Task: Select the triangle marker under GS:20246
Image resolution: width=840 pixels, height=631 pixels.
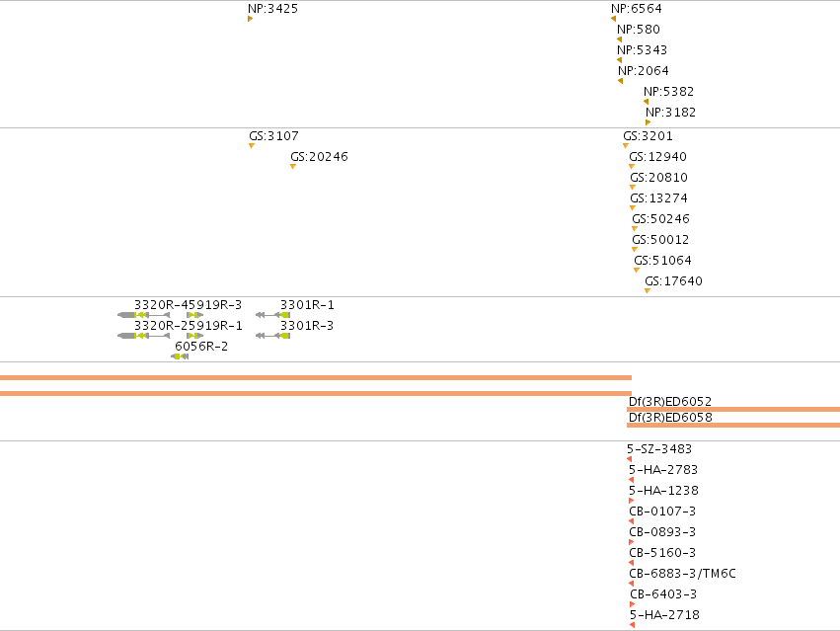Action: pyautogui.click(x=293, y=167)
